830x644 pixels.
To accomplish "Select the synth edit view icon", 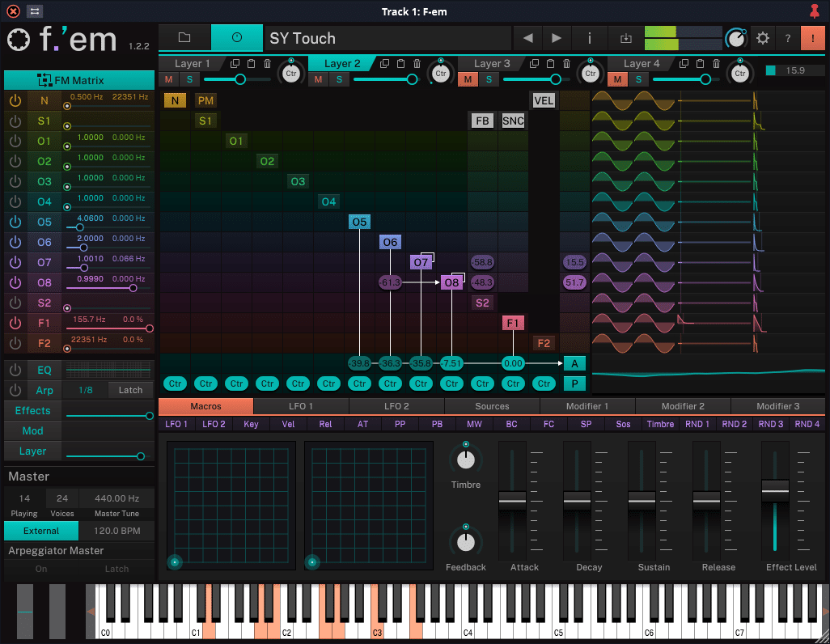I will click(x=237, y=37).
